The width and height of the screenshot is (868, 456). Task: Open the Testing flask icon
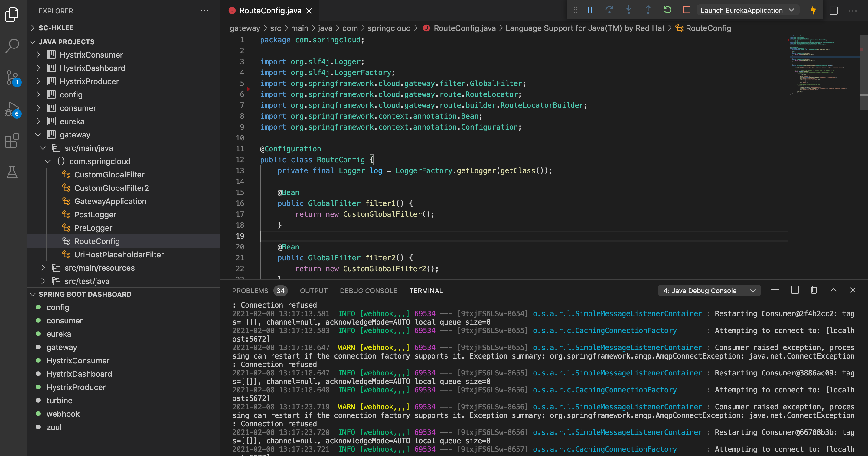pyautogui.click(x=12, y=172)
